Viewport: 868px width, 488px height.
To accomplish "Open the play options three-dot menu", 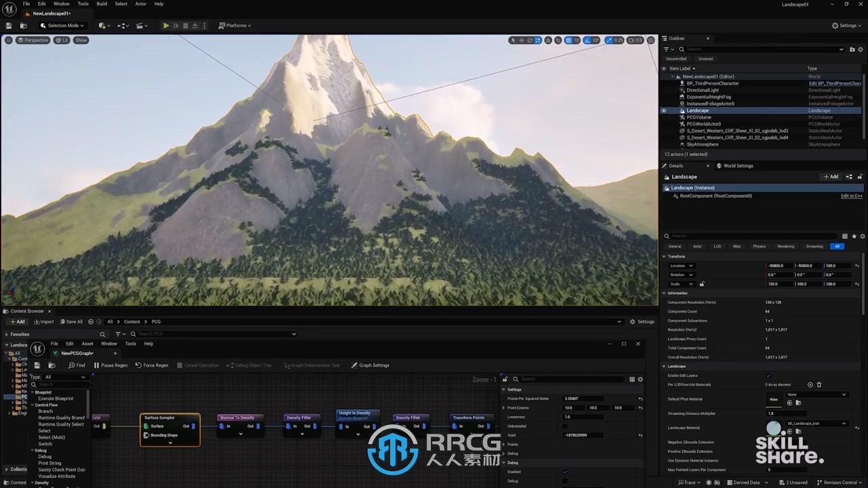I will (x=204, y=26).
